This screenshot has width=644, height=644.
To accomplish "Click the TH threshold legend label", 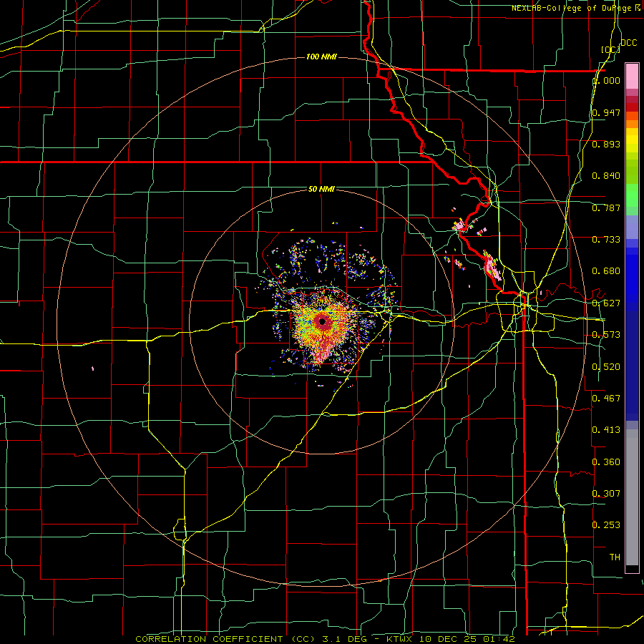I will [615, 557].
